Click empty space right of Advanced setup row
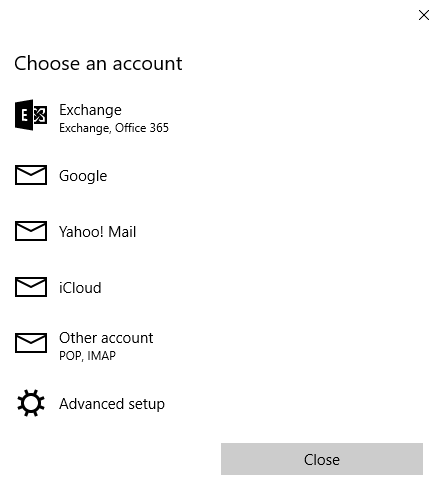This screenshot has width=439, height=486. tap(300, 403)
